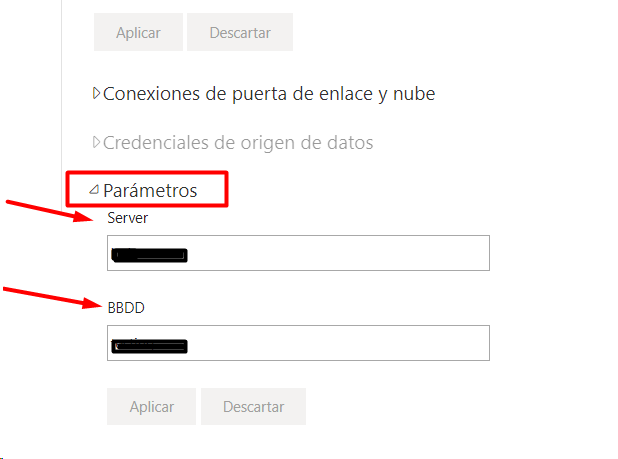
Task: Click the Server parameter label
Action: 128,218
